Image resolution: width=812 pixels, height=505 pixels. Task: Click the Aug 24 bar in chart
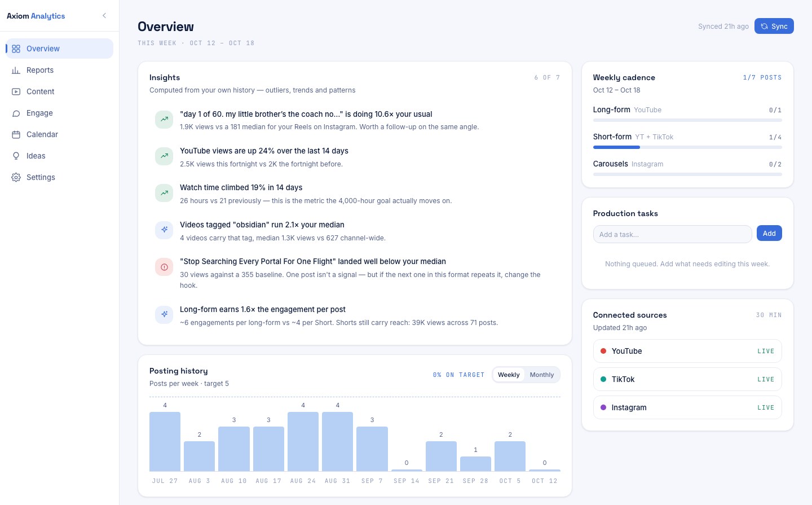pyautogui.click(x=303, y=441)
